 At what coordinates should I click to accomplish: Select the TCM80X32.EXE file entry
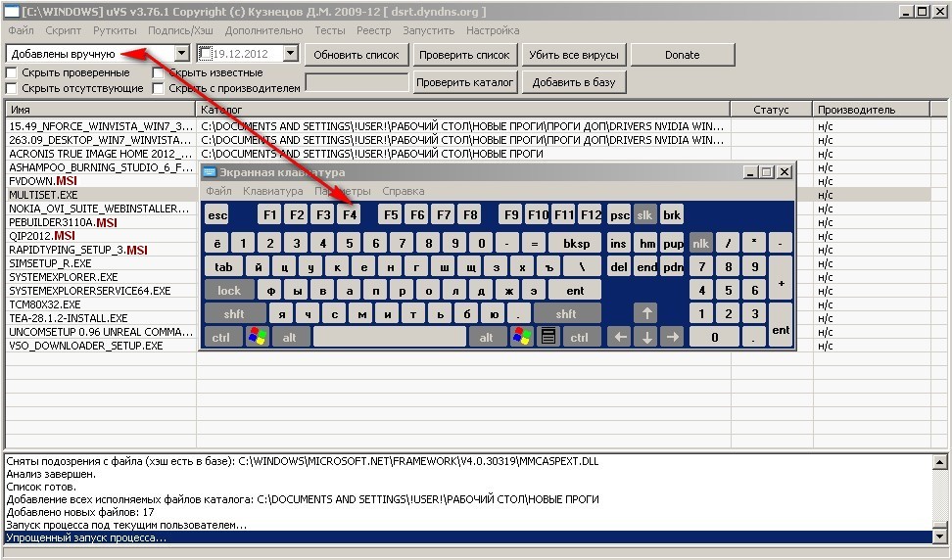click(44, 303)
